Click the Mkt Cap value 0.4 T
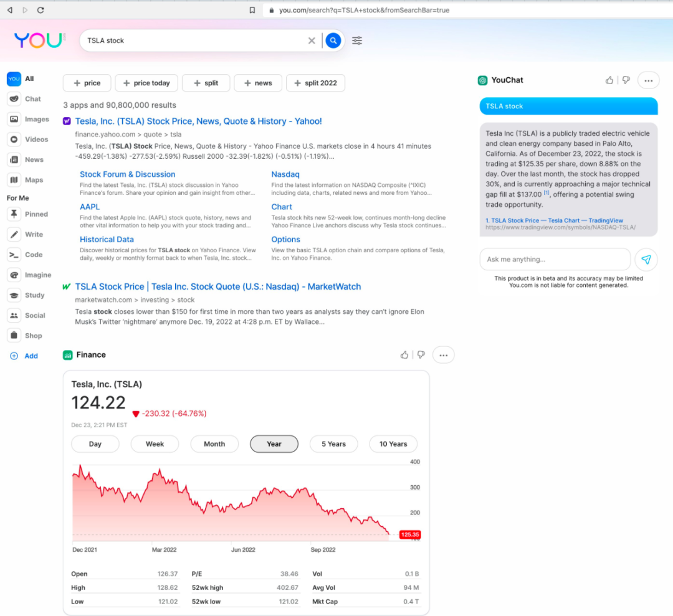The width and height of the screenshot is (673, 616). pyautogui.click(x=411, y=602)
